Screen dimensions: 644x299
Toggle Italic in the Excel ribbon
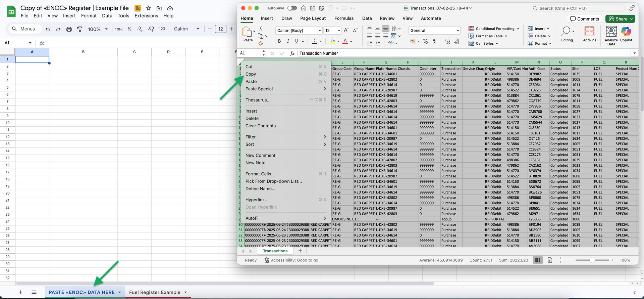[288, 41]
